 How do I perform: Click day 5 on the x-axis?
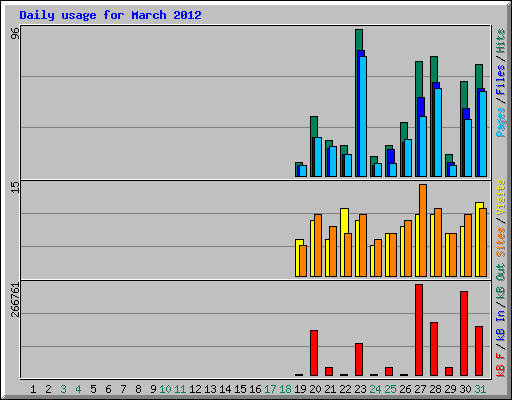pos(93,389)
